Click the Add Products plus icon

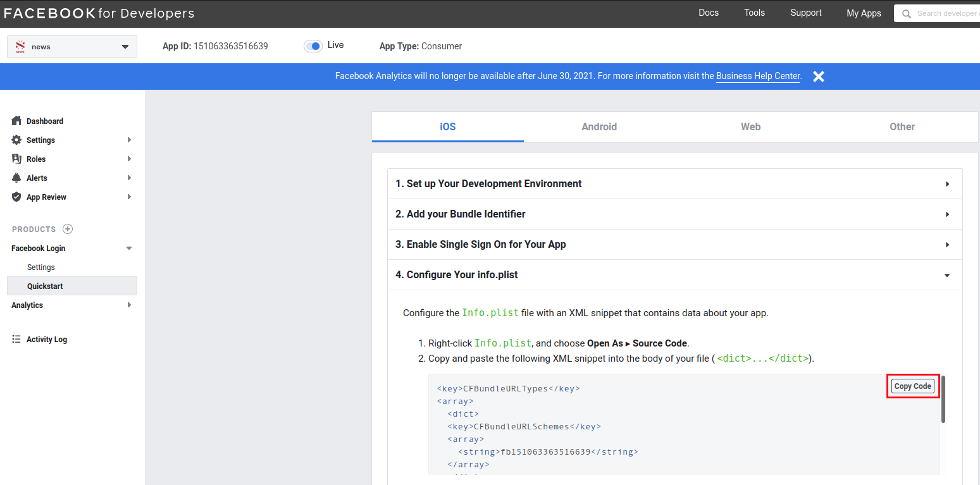[x=67, y=228]
